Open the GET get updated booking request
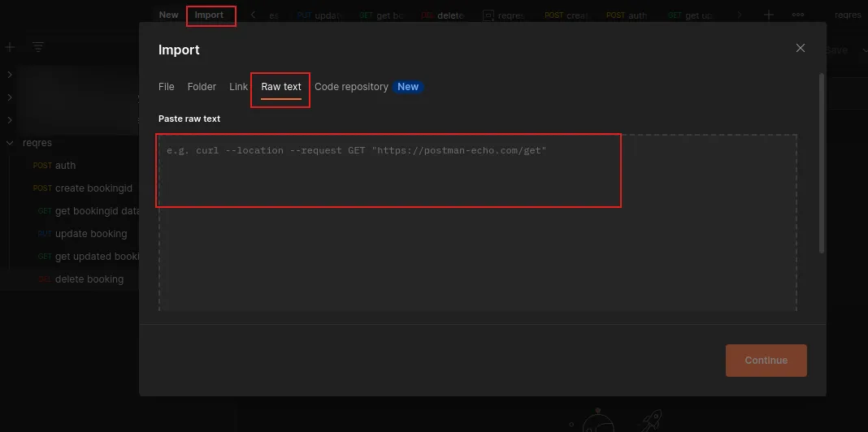Image resolution: width=868 pixels, height=432 pixels. [x=89, y=256]
